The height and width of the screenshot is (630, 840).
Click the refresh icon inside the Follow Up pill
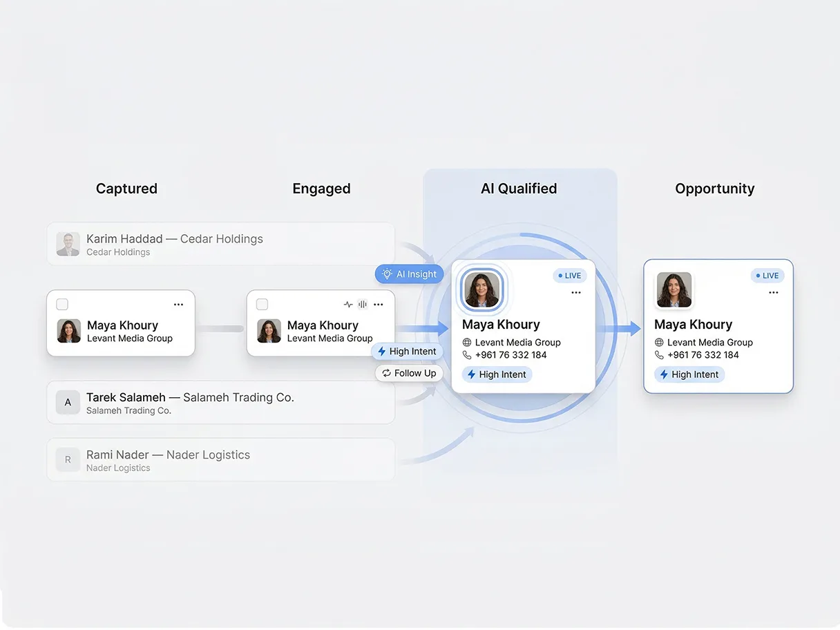pyautogui.click(x=387, y=373)
